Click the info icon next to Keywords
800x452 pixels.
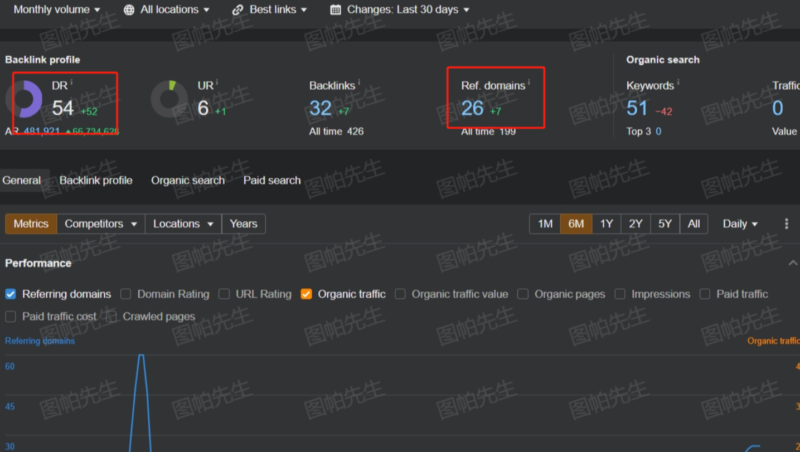coord(679,83)
